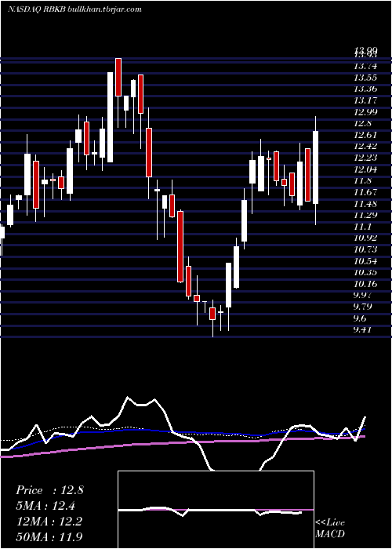This screenshot has width=392, height=549.
Task: Select the 13.36 price axis label
Action: coord(365,89)
